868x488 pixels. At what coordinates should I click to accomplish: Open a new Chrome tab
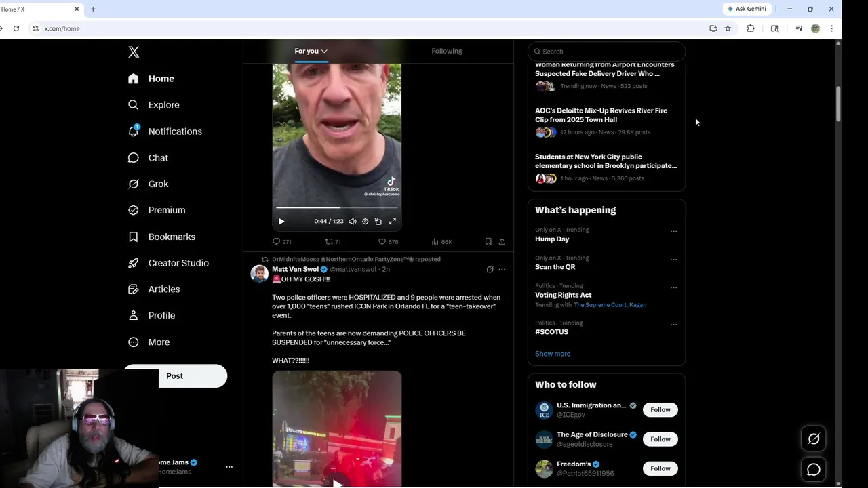click(93, 9)
